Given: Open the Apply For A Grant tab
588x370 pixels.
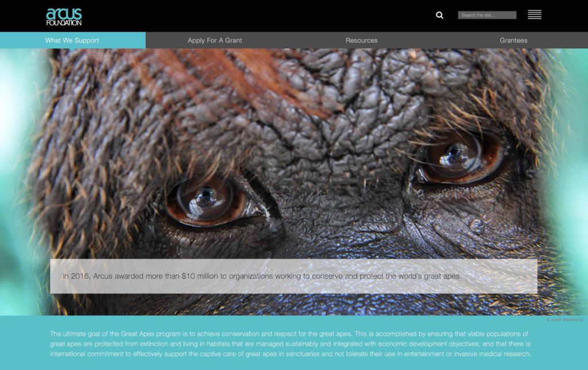Looking at the screenshot, I should (x=215, y=40).
